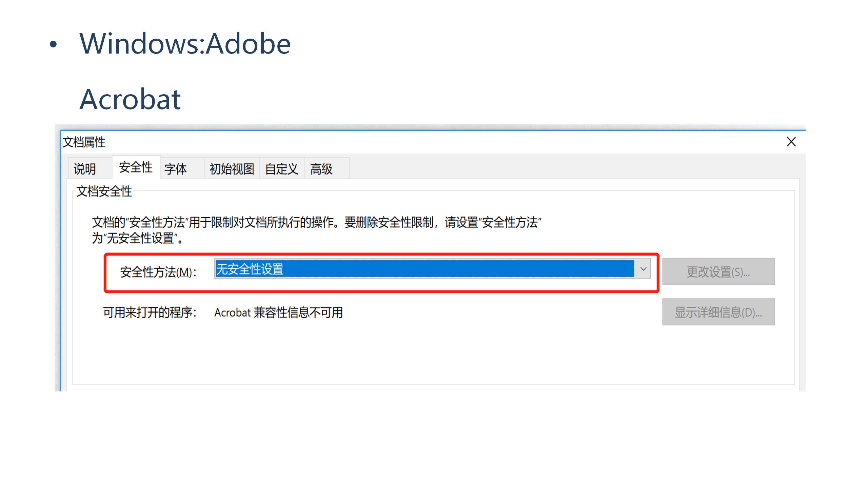Click the Acrobat heading line
868x488 pixels.
pyautogui.click(x=130, y=99)
